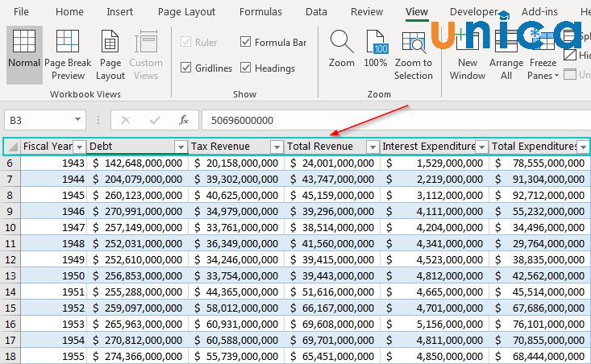Select total expenditures cell 29,764,000,000

point(539,243)
